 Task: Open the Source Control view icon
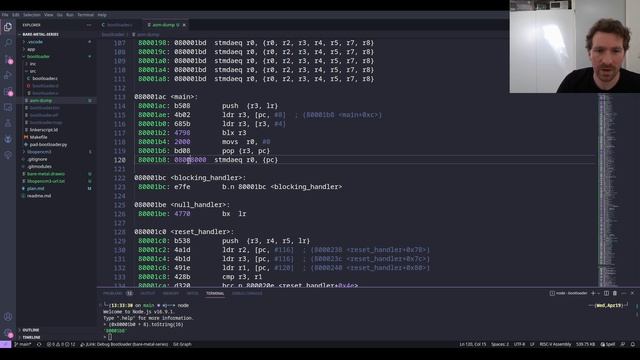8,59
